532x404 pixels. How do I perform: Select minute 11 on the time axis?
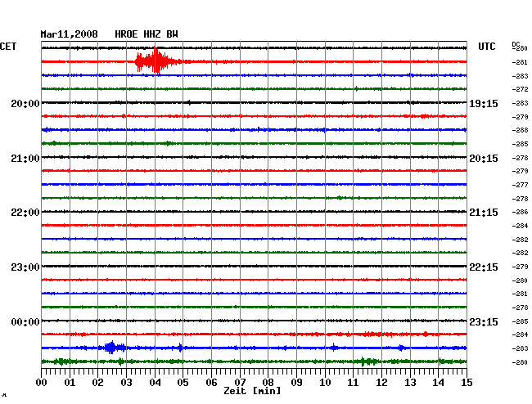(354, 383)
